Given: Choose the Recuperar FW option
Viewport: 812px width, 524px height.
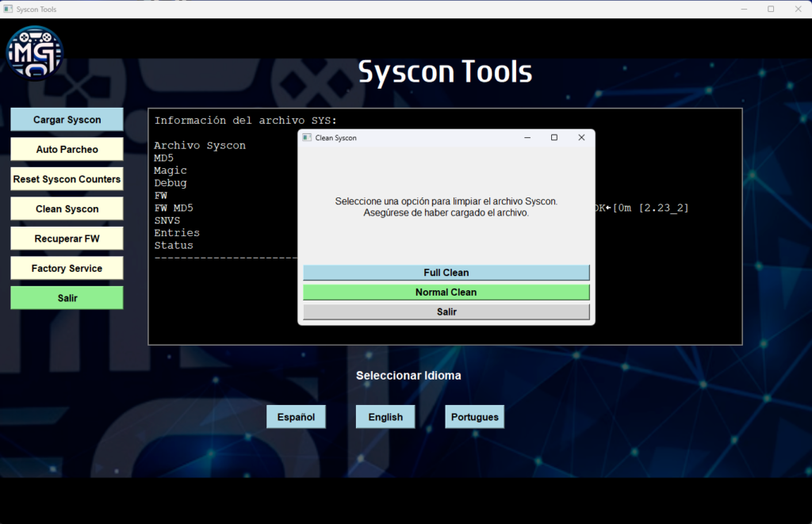Looking at the screenshot, I should [67, 239].
